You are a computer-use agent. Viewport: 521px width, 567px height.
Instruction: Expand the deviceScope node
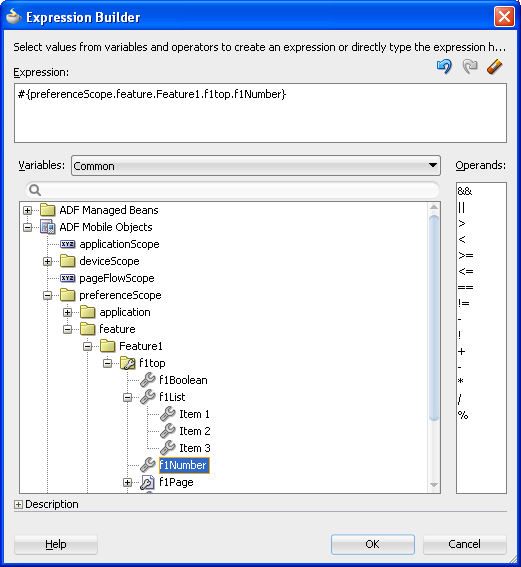47,261
